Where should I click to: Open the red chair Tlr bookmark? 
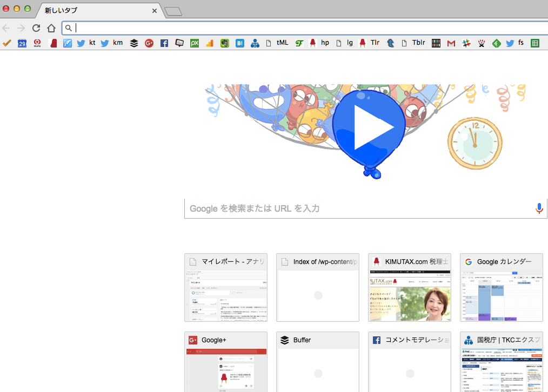pyautogui.click(x=370, y=43)
